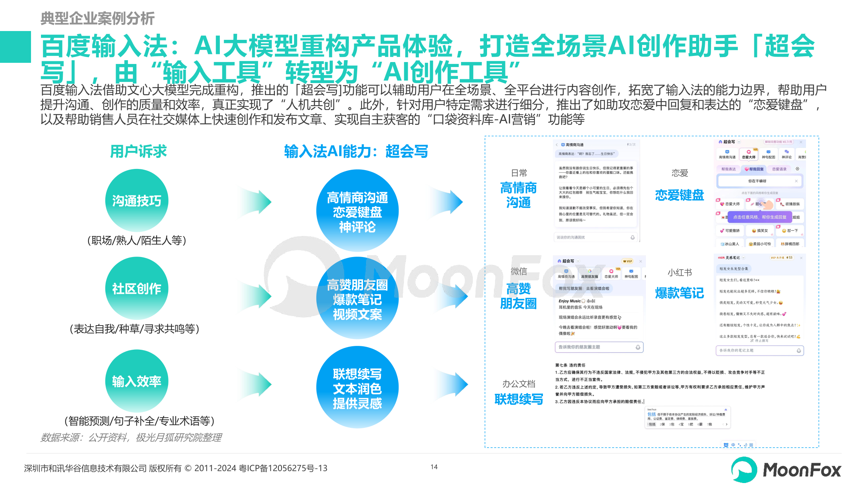Viewport: 868px width, 488px height.
Task: Click the 说说你的沟通困扰 input field
Action: [x=595, y=237]
